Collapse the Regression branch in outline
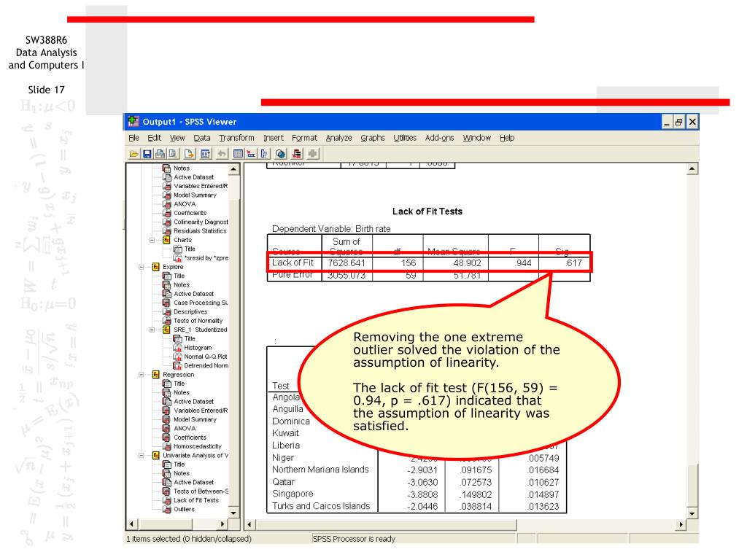Viewport: 747px width, 560px height. click(x=142, y=375)
